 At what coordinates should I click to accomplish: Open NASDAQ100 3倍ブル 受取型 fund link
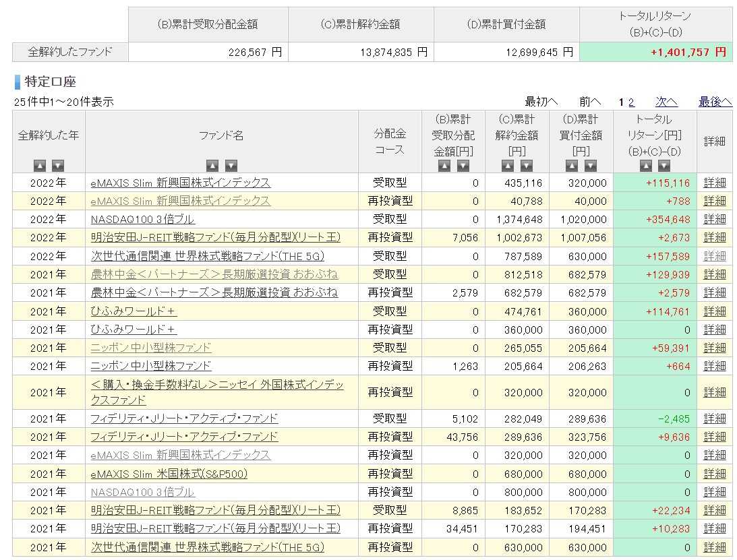[x=142, y=220]
